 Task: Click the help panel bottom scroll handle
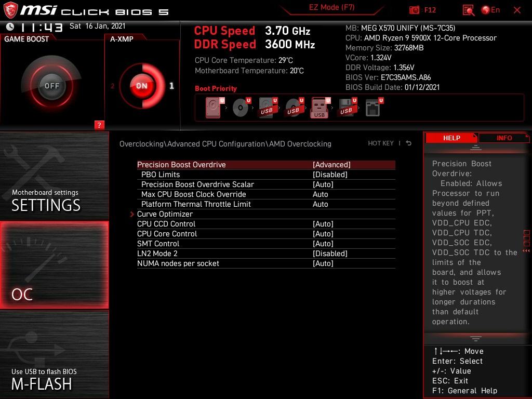coord(475,338)
